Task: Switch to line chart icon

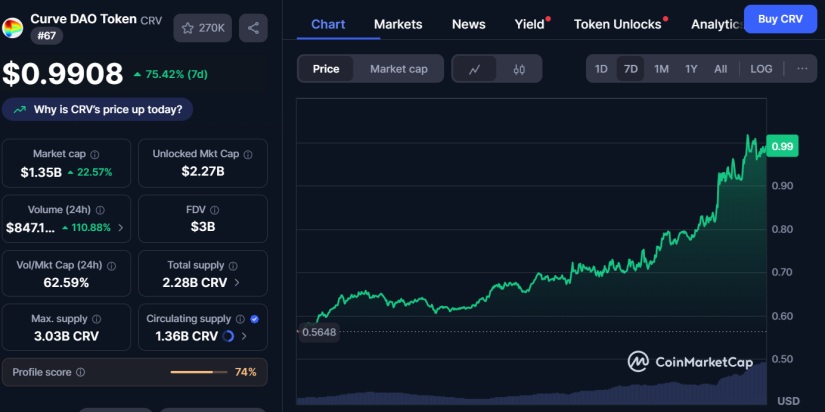Action: click(475, 69)
